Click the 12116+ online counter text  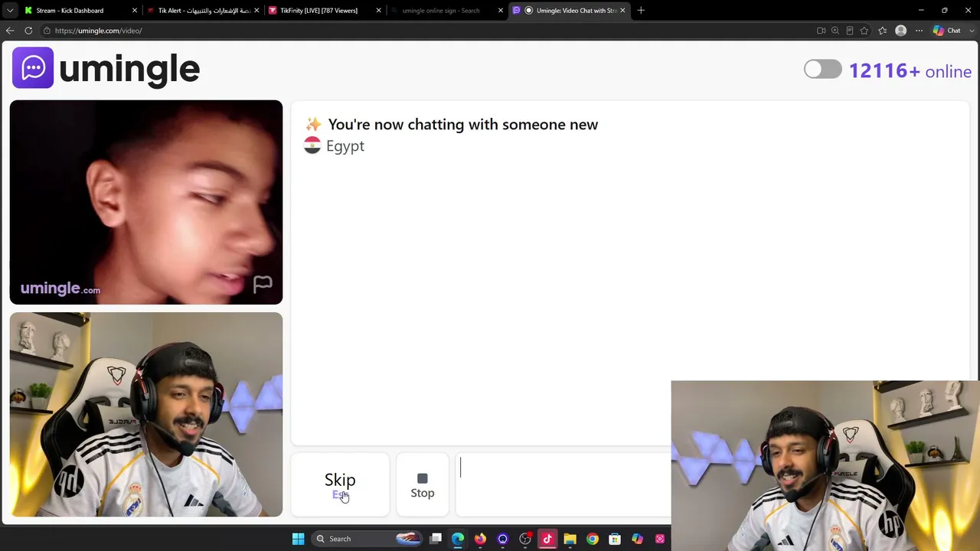click(x=910, y=71)
